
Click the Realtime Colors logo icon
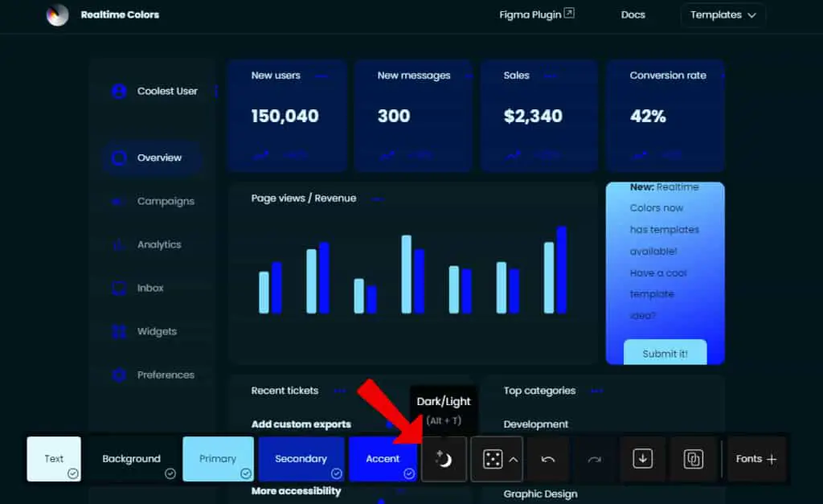pyautogui.click(x=57, y=14)
